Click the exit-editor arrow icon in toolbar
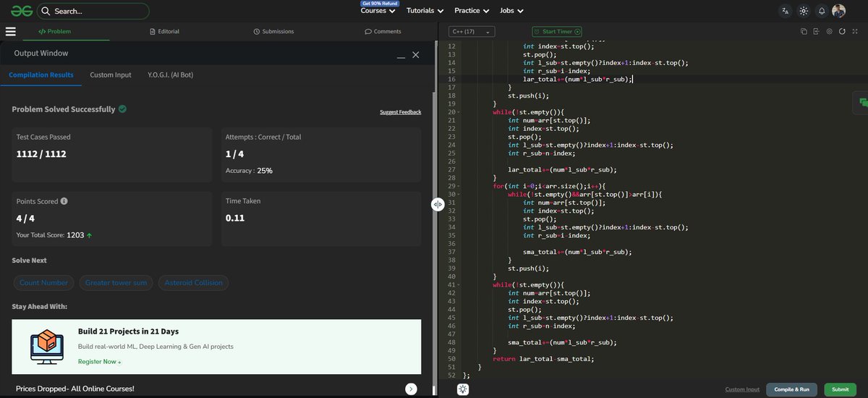Screen dimensions: 868x398 (x=817, y=32)
